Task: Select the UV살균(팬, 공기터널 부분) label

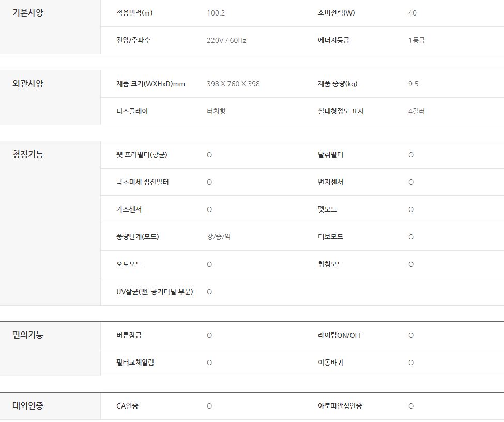Action: point(155,292)
